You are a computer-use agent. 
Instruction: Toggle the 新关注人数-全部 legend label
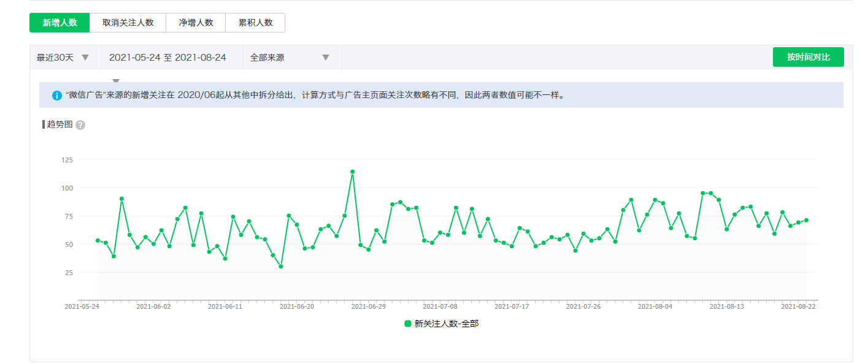click(446, 324)
